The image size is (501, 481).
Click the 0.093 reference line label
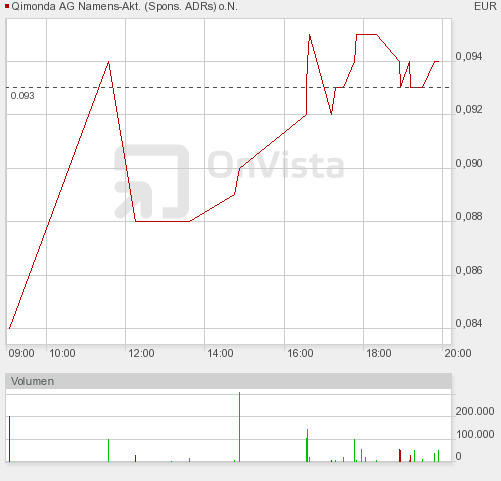(22, 96)
